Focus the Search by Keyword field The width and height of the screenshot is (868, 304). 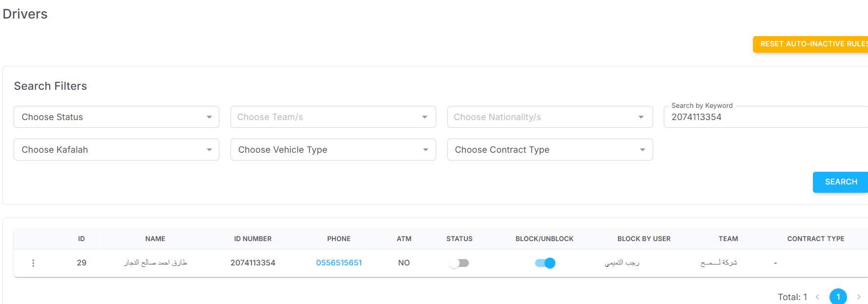point(766,117)
